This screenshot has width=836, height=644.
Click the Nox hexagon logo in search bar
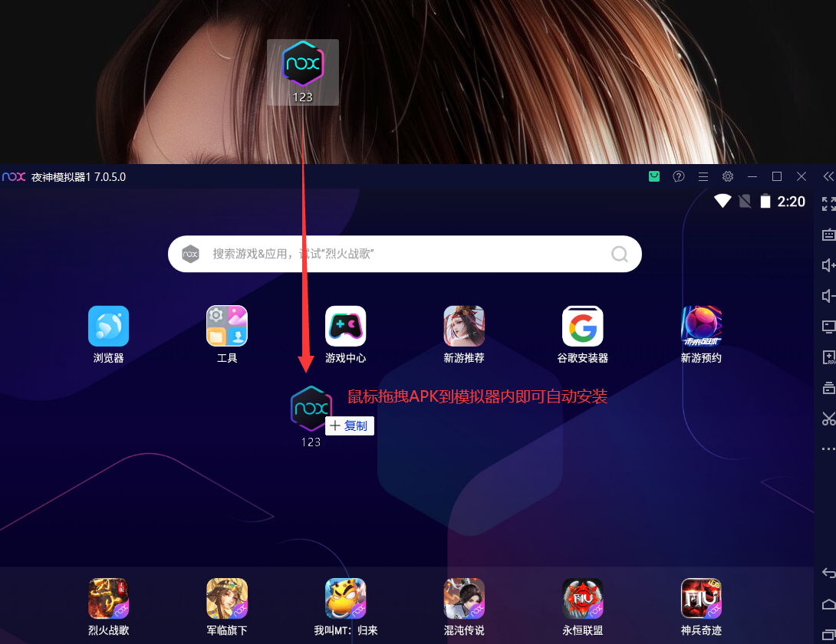190,254
